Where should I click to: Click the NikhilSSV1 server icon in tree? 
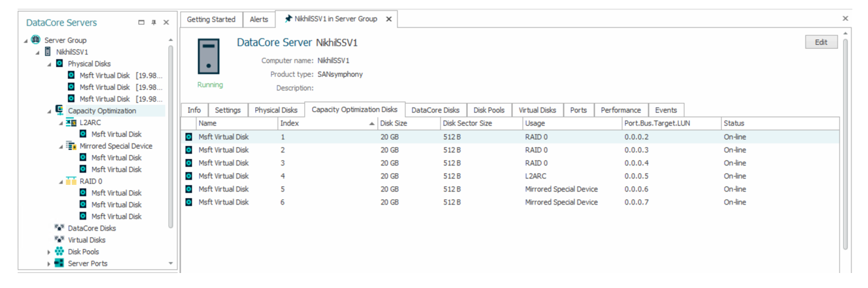pos(48,52)
